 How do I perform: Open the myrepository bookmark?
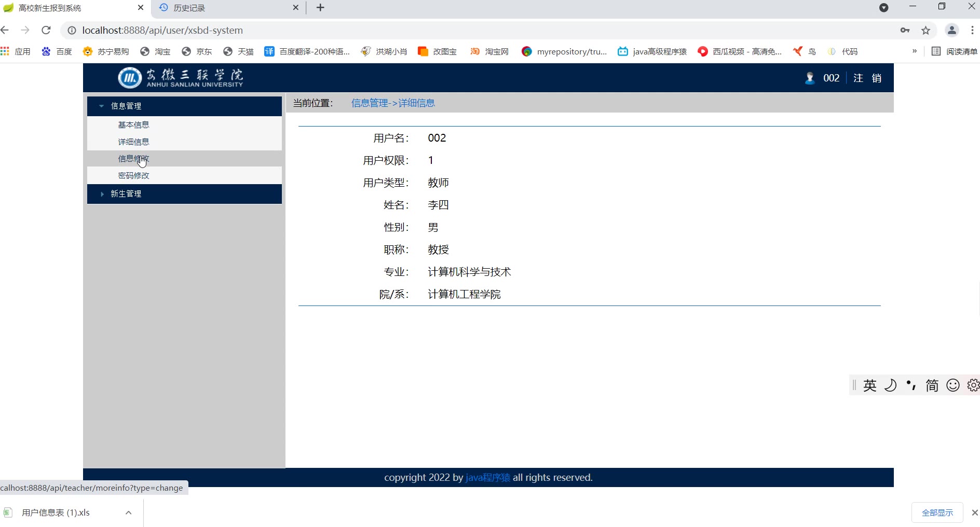point(564,51)
